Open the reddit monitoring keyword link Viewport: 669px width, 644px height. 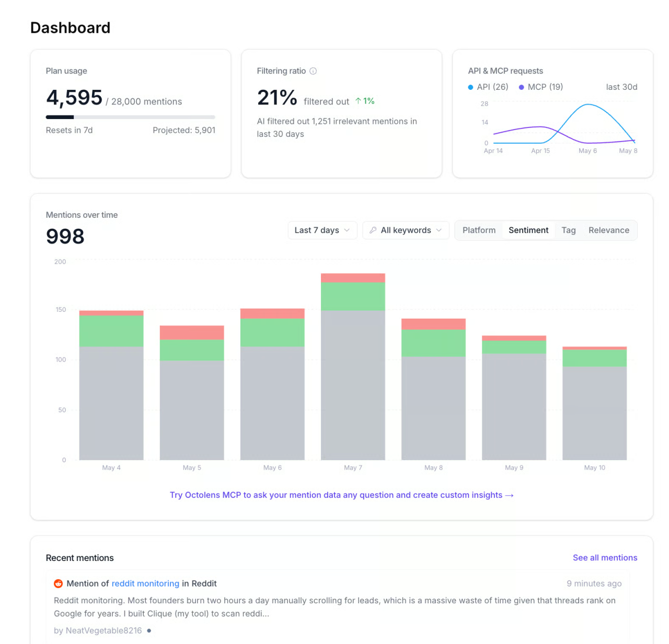click(x=145, y=583)
